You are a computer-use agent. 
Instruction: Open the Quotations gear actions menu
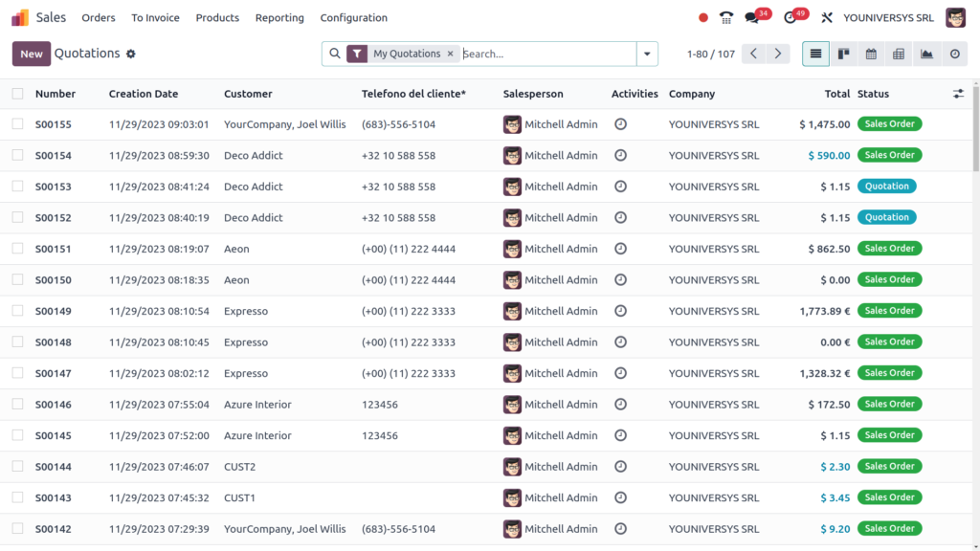click(x=131, y=55)
